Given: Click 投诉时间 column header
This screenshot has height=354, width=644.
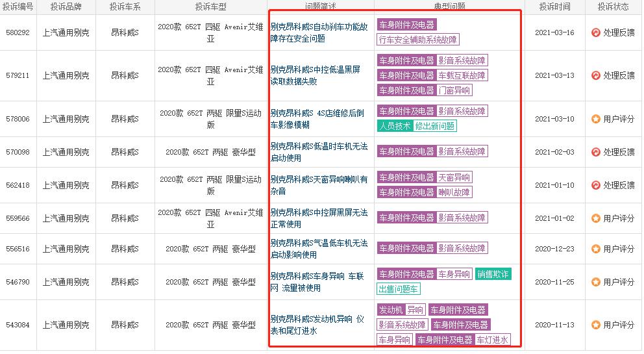Looking at the screenshot, I should pos(554,6).
